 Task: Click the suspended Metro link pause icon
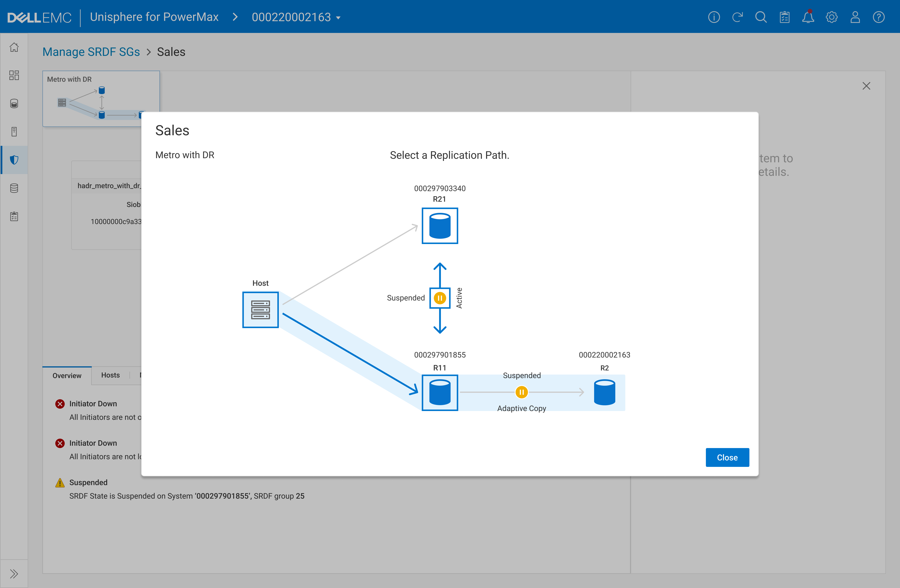[439, 298]
